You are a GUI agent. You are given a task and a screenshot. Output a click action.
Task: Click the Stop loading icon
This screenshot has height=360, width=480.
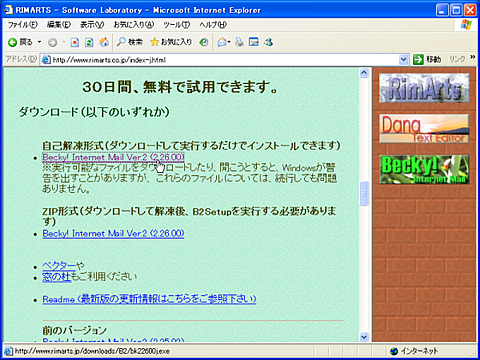coord(75,42)
